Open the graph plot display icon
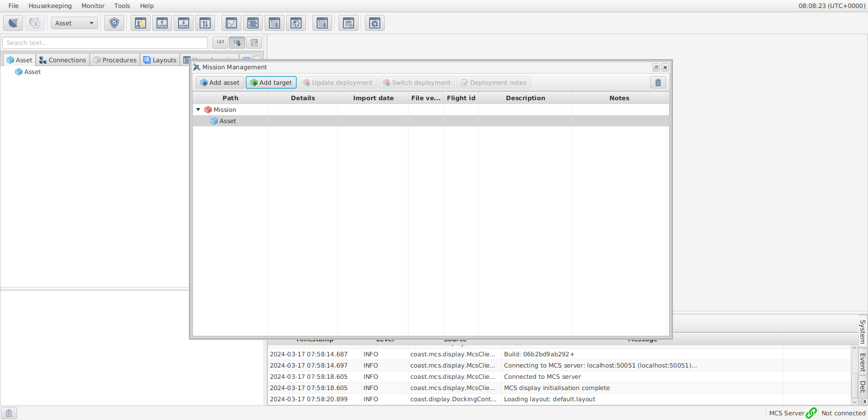Image resolution: width=868 pixels, height=420 pixels. click(231, 23)
